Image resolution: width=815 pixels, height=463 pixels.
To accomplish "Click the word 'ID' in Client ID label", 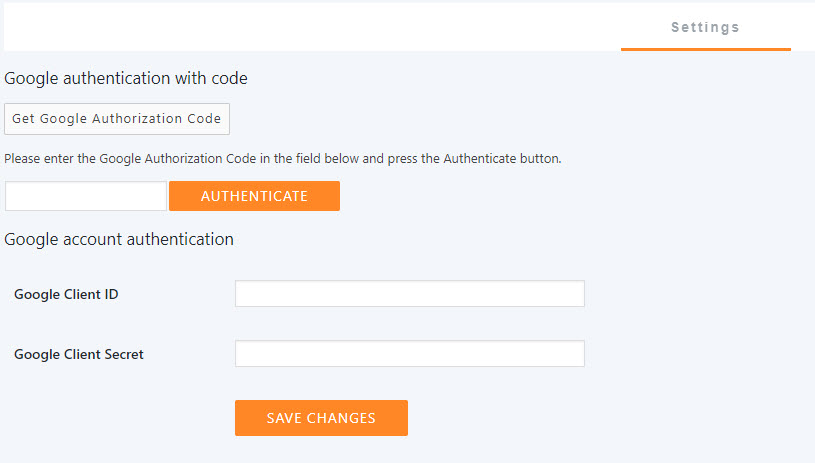I will [x=111, y=294].
